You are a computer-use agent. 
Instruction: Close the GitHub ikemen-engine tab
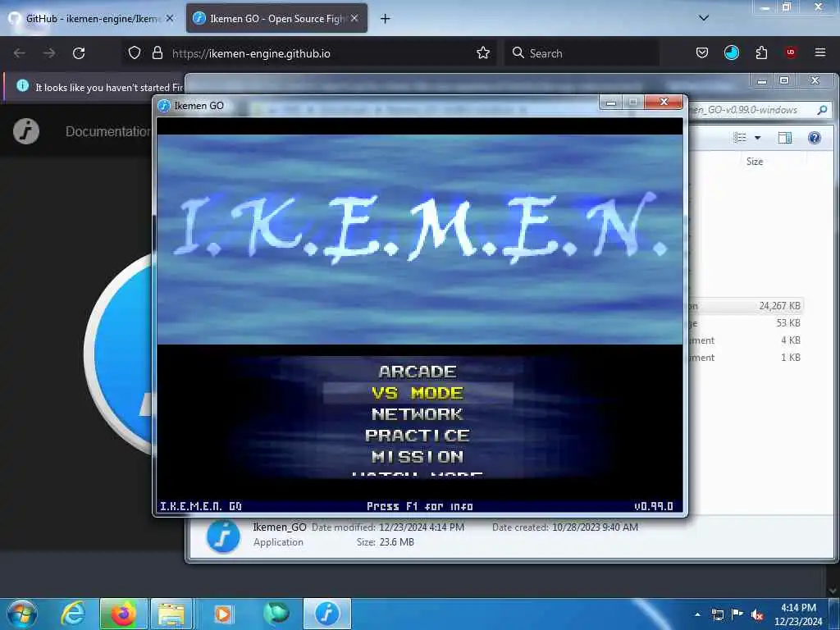click(x=170, y=18)
